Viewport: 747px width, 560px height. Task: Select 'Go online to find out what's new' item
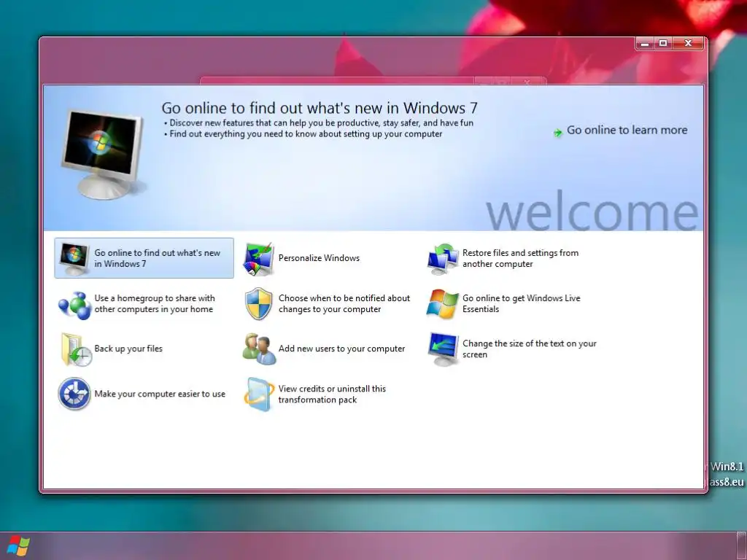click(144, 258)
